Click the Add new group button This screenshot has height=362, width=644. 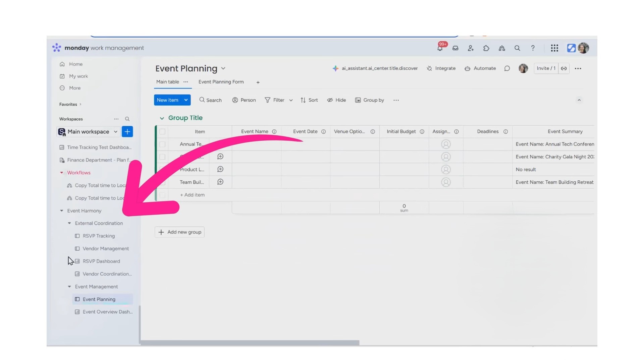179,232
